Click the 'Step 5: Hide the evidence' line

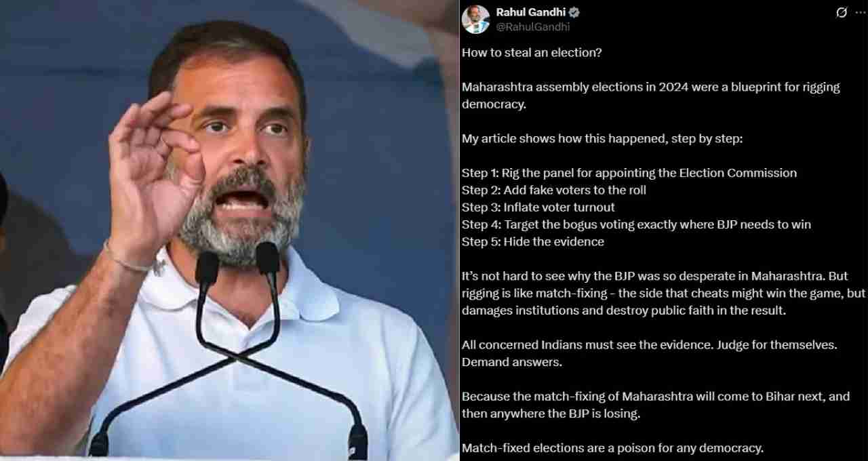coord(533,241)
